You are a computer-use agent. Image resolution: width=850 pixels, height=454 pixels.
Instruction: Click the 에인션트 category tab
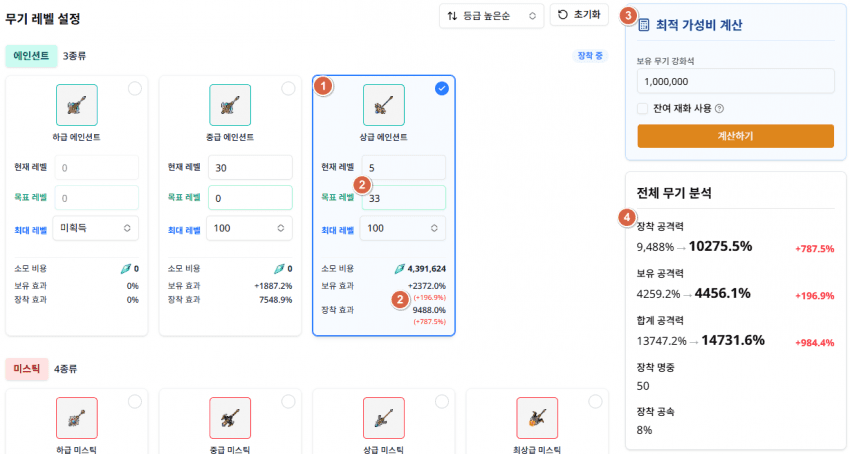[31, 56]
